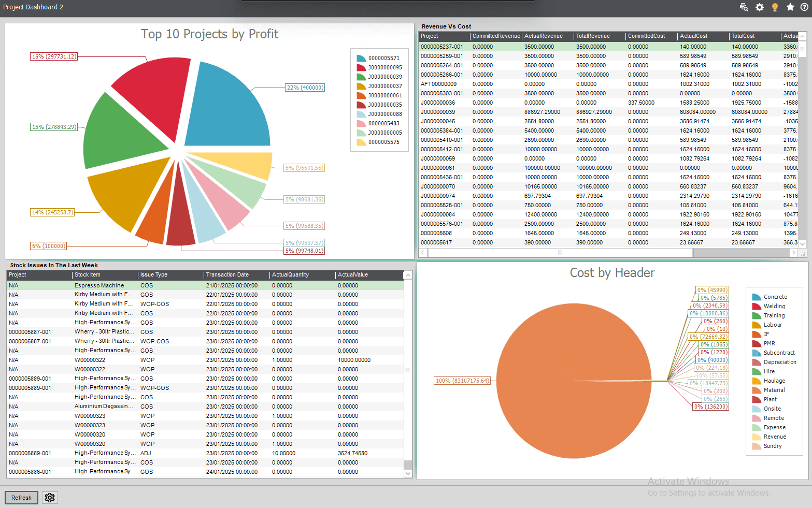Click the Aluminium Degassin… stock item cell
Screen dimensions: 812x508
(x=105, y=407)
